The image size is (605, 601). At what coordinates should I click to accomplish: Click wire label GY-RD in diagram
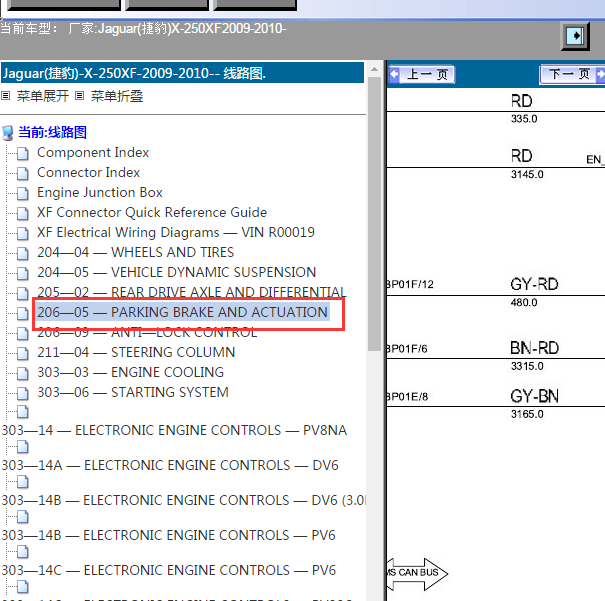[534, 285]
